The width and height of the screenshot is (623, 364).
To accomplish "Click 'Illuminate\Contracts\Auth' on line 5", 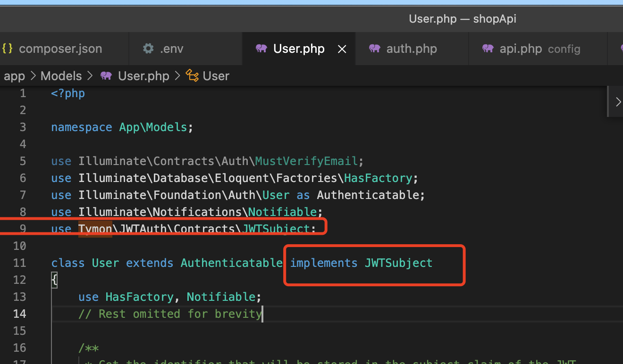I will pos(163,161).
